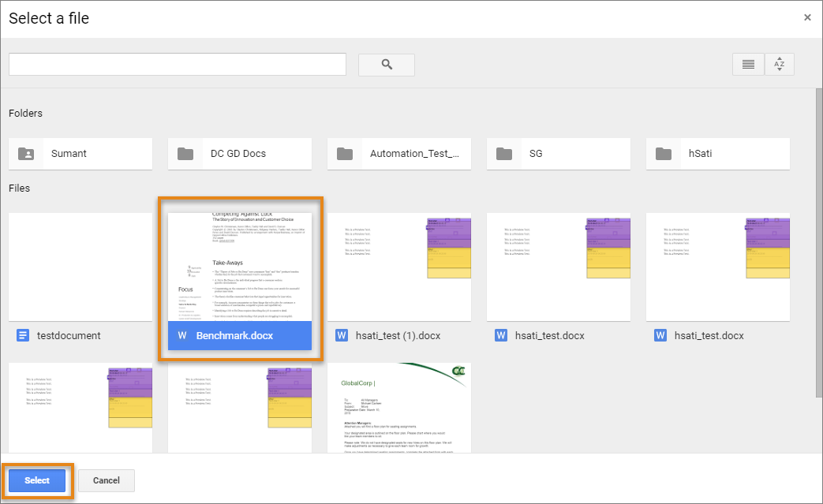Open the DC GD Docs folder icon
Screen dimensions: 823x504
point(185,153)
